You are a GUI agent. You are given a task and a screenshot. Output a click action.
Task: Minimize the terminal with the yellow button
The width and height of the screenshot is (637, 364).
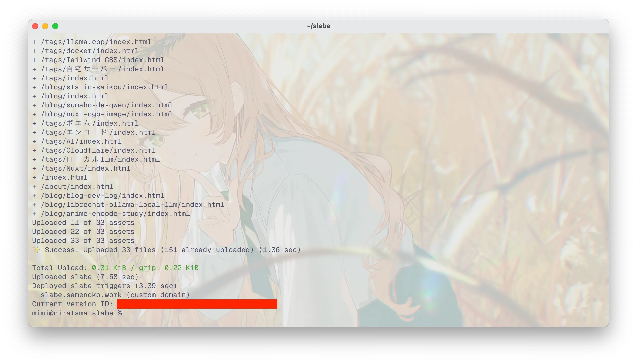pos(45,26)
